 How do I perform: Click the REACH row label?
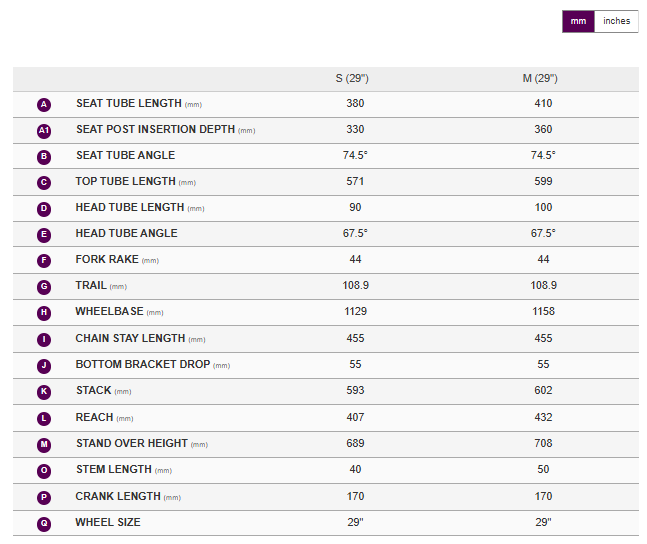tap(95, 417)
